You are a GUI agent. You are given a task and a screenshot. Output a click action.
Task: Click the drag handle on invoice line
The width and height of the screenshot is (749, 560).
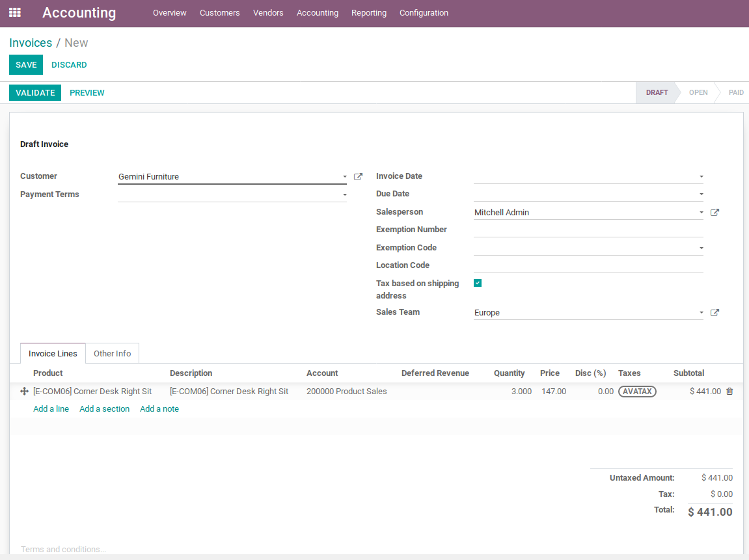25,392
